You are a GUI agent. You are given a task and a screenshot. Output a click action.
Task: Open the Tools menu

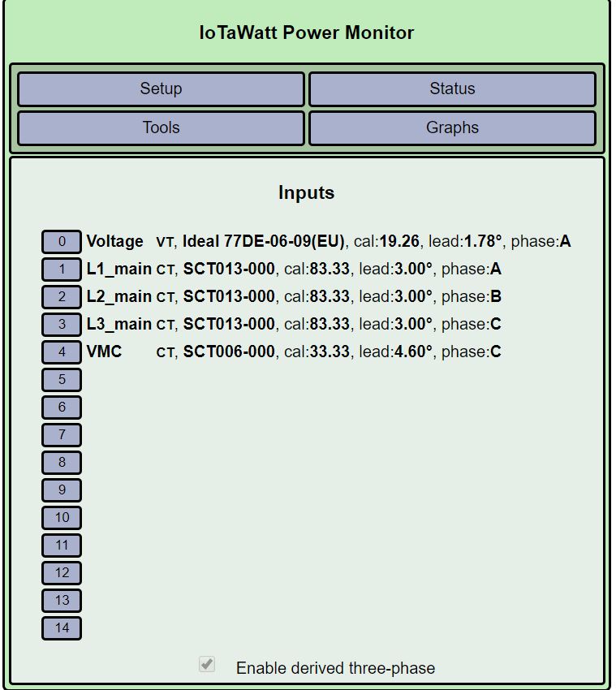click(161, 128)
